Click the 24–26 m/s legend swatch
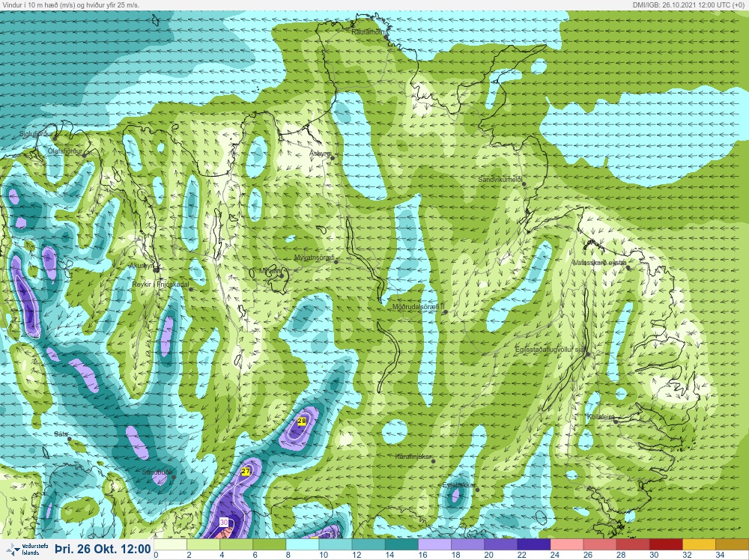749x560 pixels. (566, 545)
